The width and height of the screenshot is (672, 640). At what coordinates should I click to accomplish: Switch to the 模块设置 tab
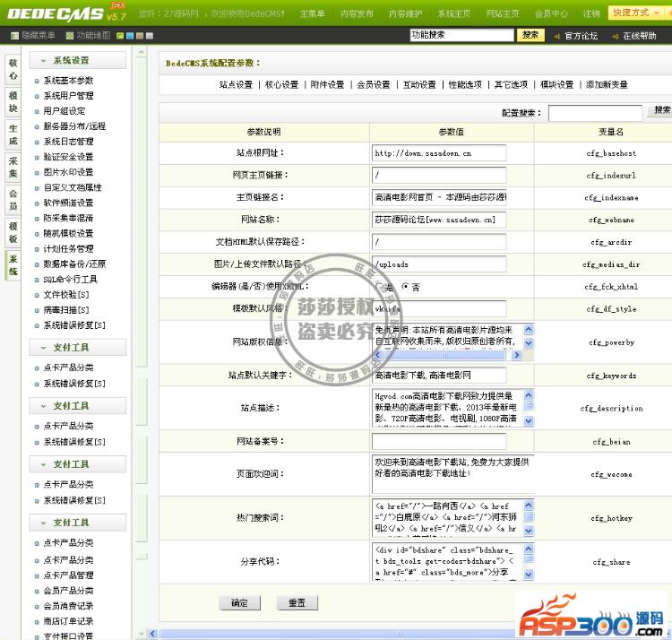coord(556,85)
